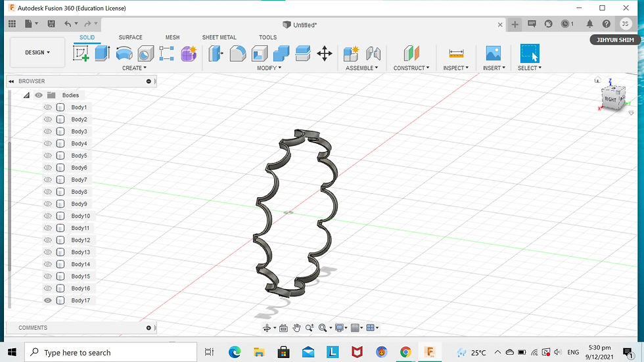Select the Create Form tool
The height and width of the screenshot is (362, 644).
pyautogui.click(x=189, y=53)
